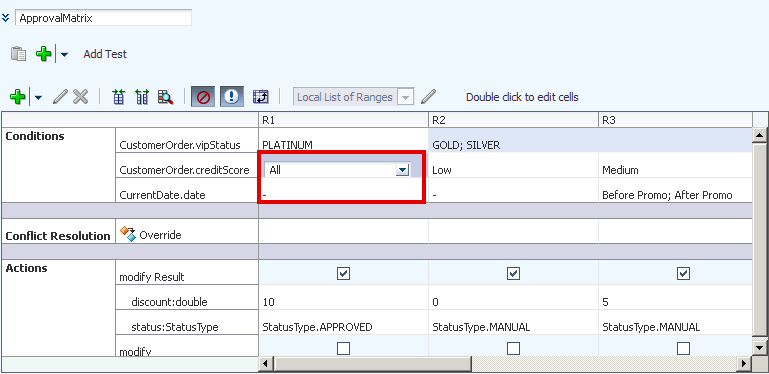Click the Add Test label
The width and height of the screenshot is (769, 374).
pos(105,54)
